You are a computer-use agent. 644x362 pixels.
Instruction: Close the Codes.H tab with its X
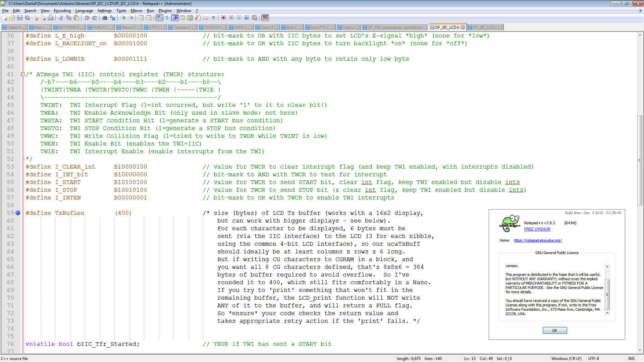(x=24, y=27)
